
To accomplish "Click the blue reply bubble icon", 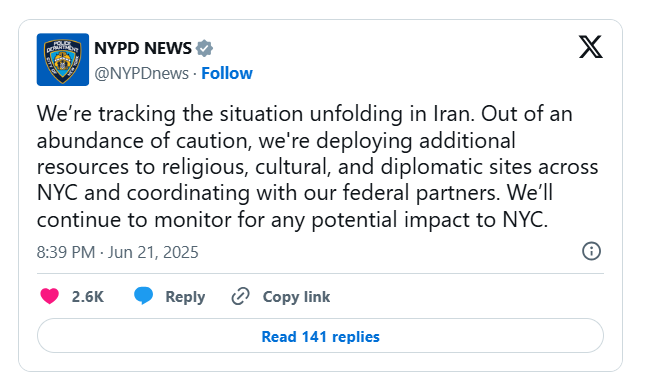I will (143, 296).
